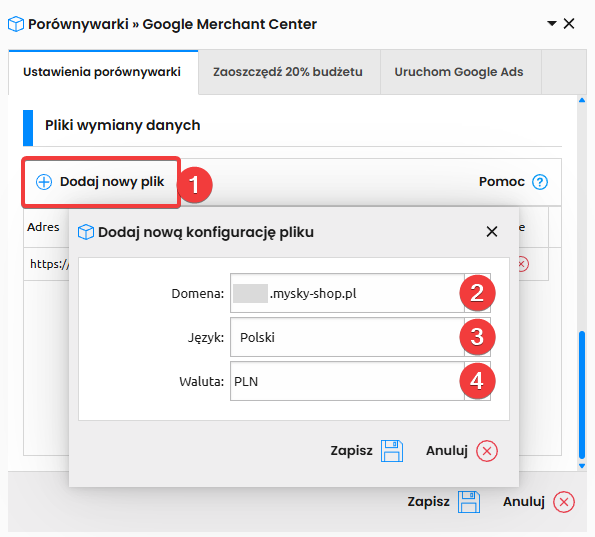Click the red delete icon in the file row

(523, 264)
